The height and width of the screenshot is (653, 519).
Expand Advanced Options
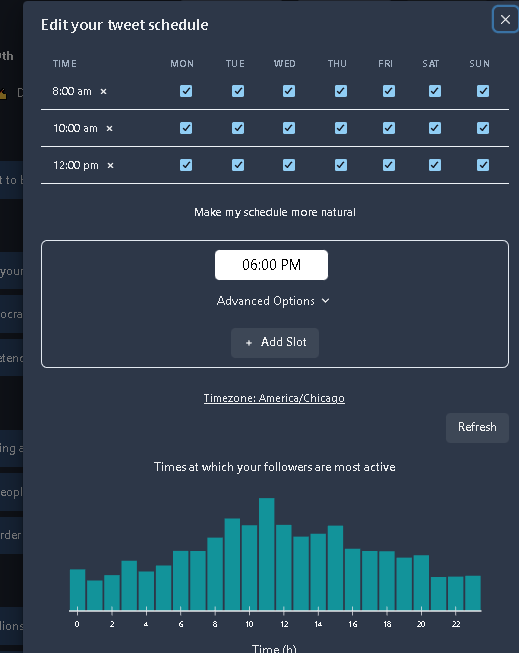click(273, 301)
